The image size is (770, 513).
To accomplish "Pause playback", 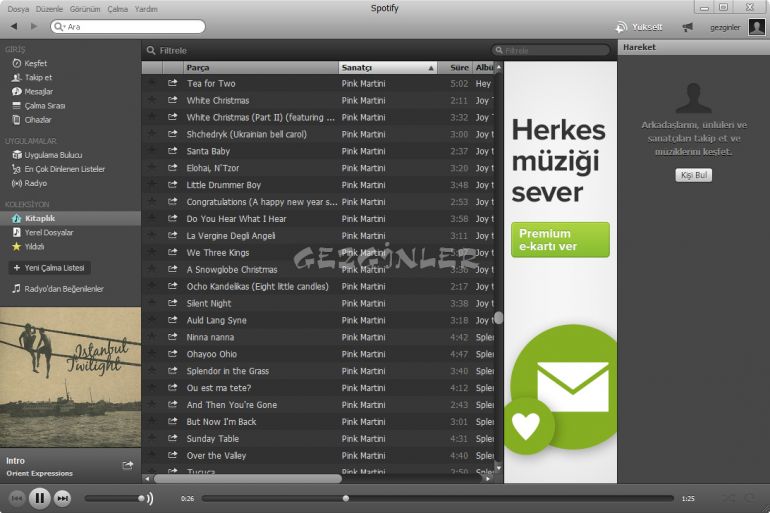I will (x=40, y=498).
